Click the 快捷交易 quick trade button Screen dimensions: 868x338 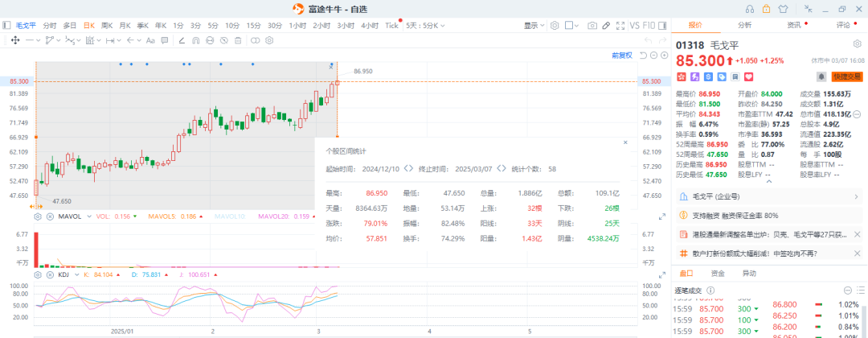tap(847, 76)
